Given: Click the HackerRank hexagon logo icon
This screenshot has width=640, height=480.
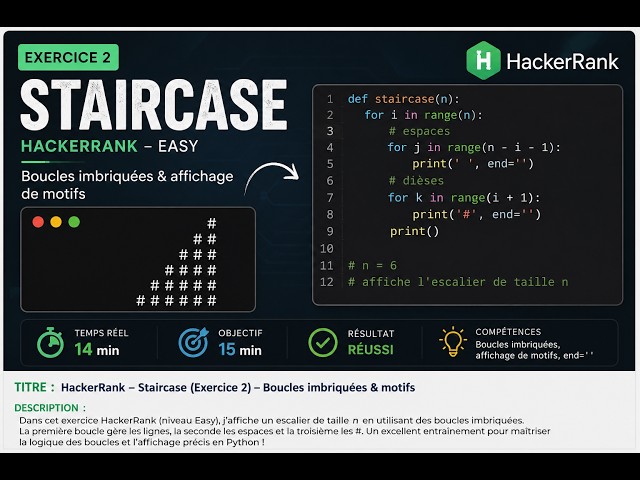Looking at the screenshot, I should coord(484,60).
